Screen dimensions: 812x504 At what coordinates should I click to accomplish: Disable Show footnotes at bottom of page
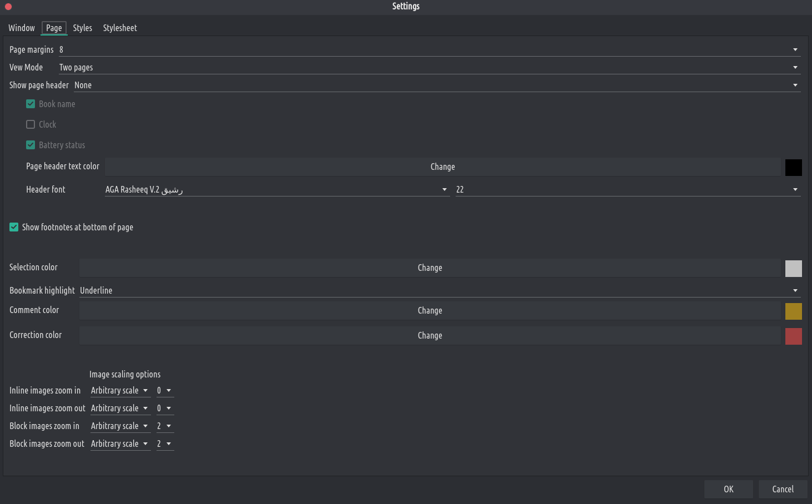14,227
